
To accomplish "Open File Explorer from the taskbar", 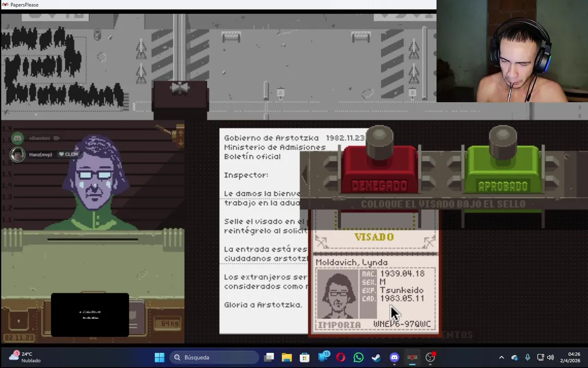I will pyautogui.click(x=287, y=357).
